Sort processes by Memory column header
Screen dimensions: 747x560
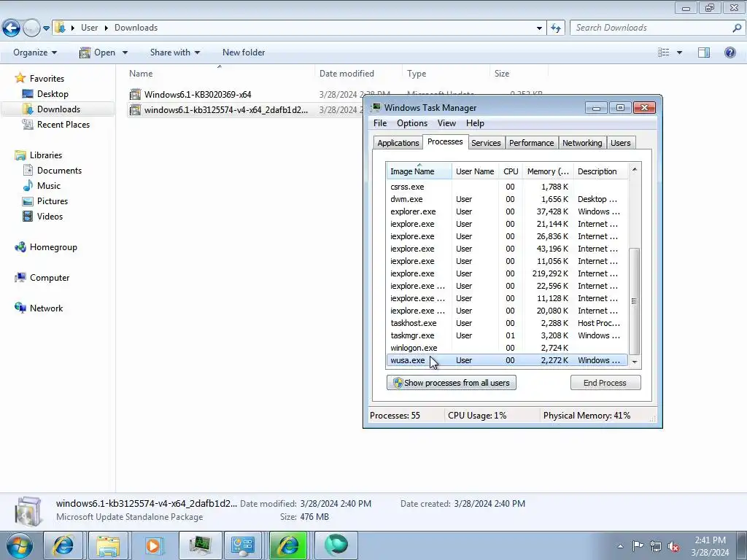pos(548,171)
